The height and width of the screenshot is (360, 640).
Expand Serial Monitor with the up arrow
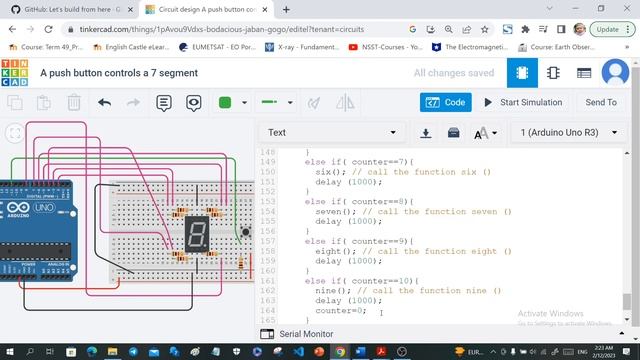tap(621, 333)
